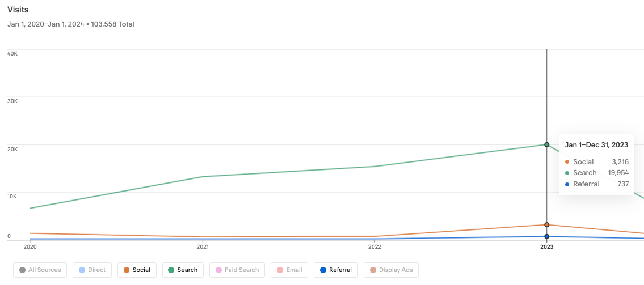This screenshot has height=285, width=644.
Task: Click the tooltip date header Jan 1–Dec 31, 2023
Action: (596, 145)
